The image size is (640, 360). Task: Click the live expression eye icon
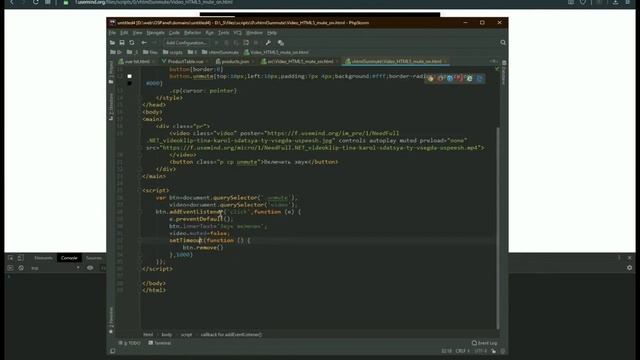pos(90,268)
